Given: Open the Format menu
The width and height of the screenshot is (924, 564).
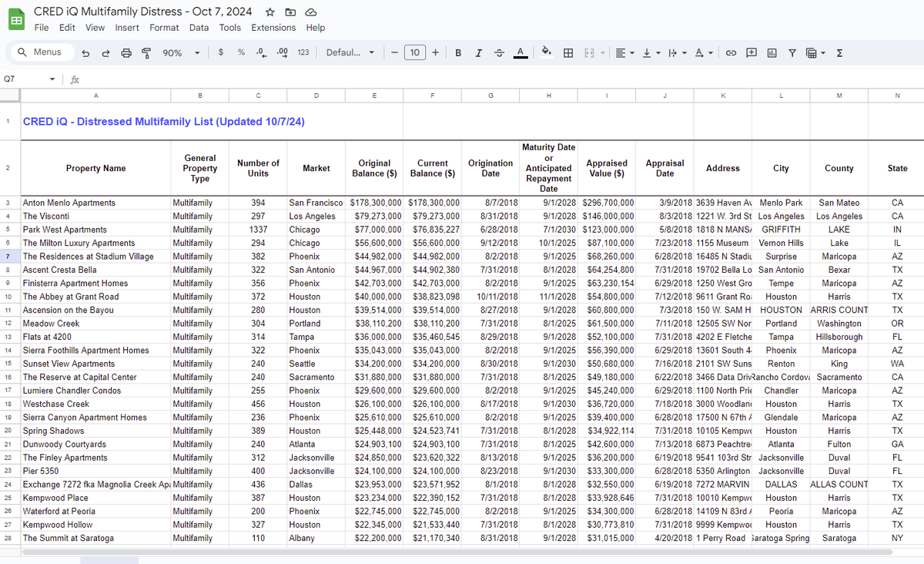Looking at the screenshot, I should pyautogui.click(x=164, y=28).
